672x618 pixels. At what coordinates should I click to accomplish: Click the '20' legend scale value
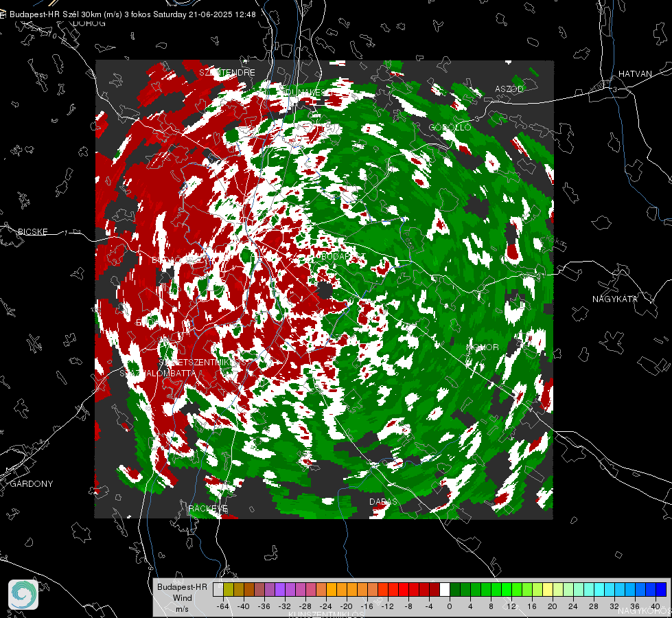553,606
